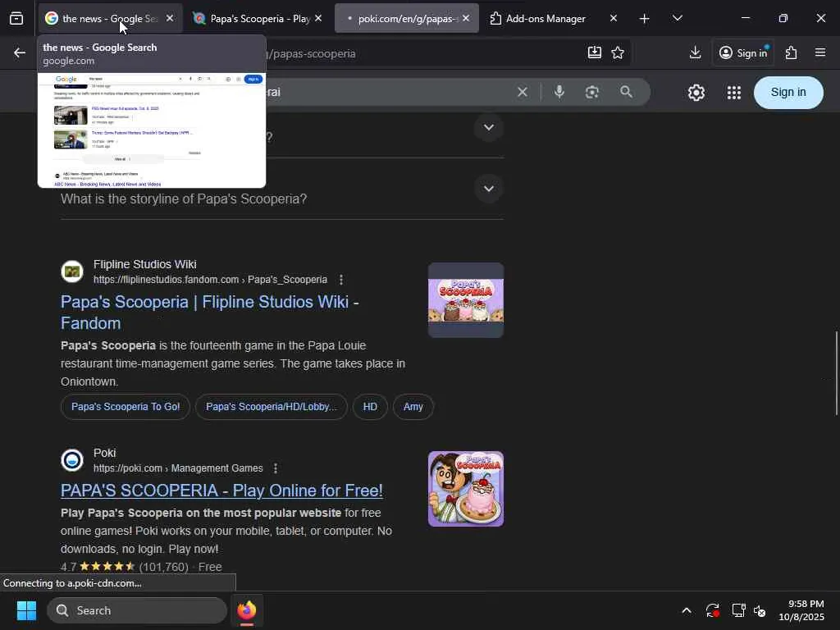Click the Google tab preview thumbnail

coord(152,130)
